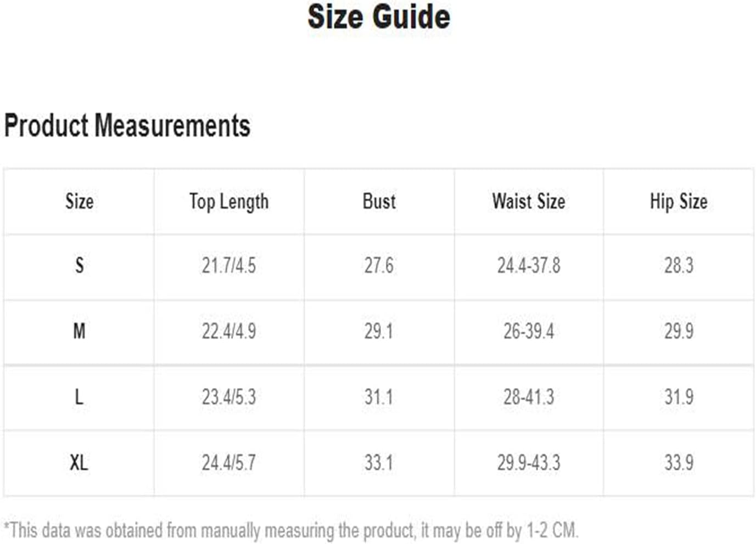Select the Product Measurements title
This screenshot has width=756, height=544.
pos(127,125)
